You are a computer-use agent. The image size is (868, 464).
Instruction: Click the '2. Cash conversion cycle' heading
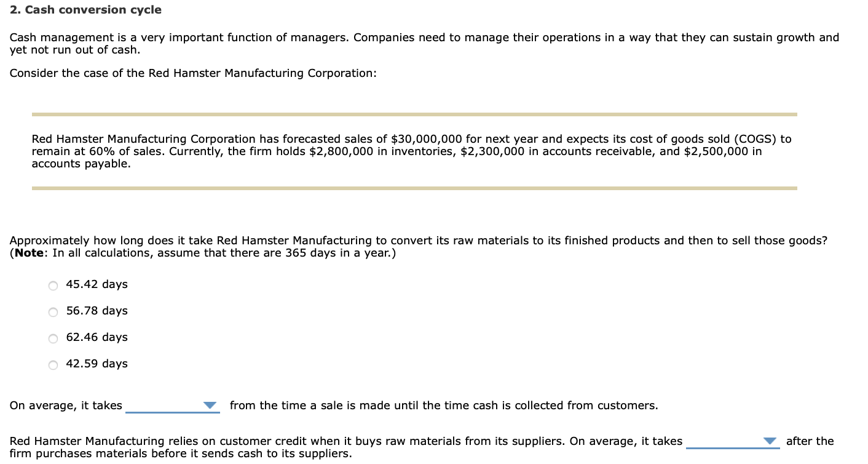(x=84, y=9)
